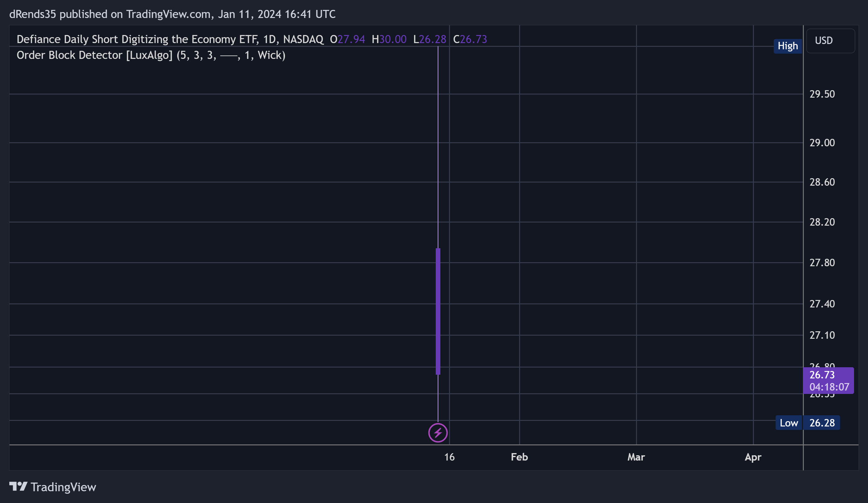Click the Defiance Daily Short ETF title
868x503 pixels.
coord(170,39)
